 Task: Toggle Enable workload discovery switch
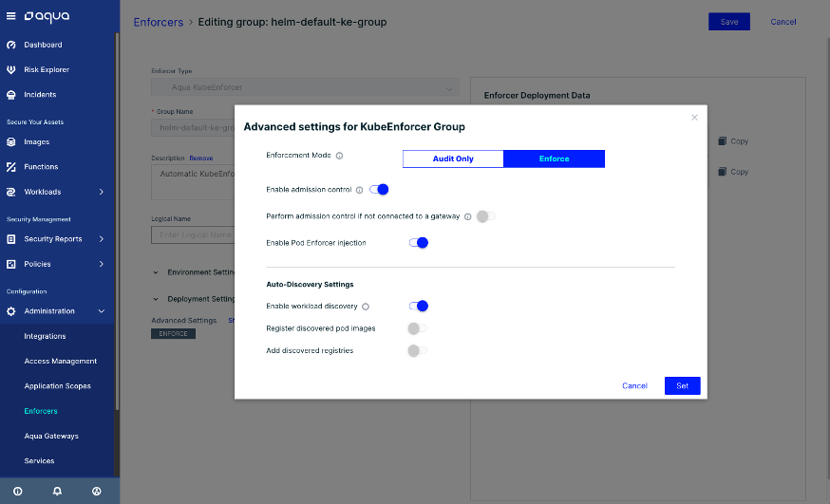pos(419,307)
